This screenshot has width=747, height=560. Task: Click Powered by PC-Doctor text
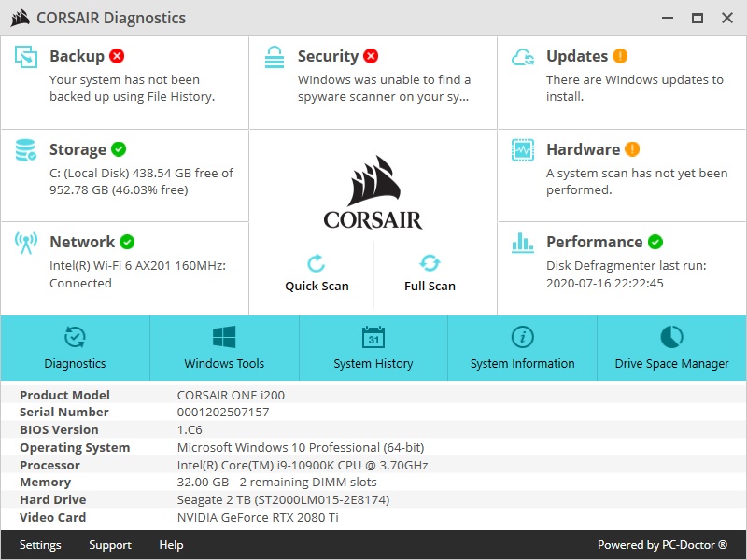point(663,545)
